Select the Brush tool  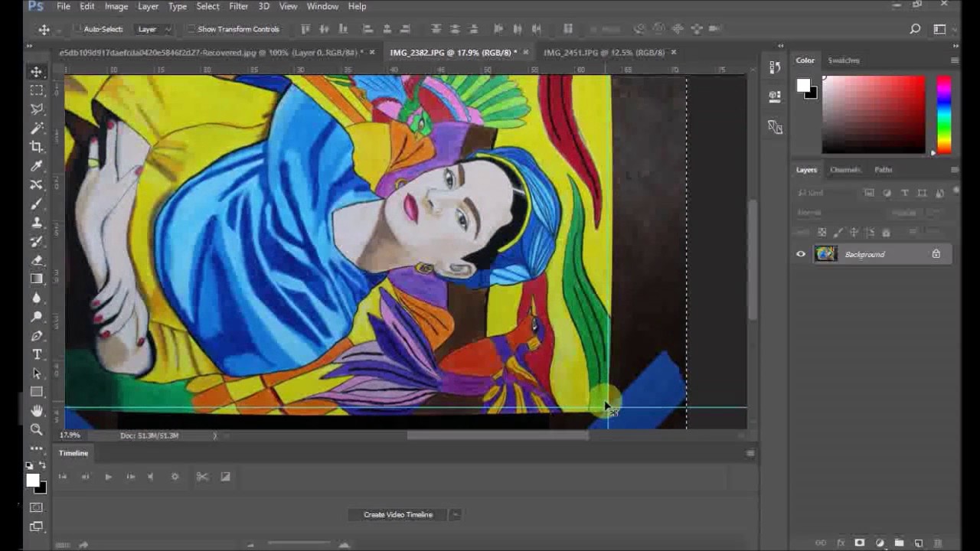36,204
